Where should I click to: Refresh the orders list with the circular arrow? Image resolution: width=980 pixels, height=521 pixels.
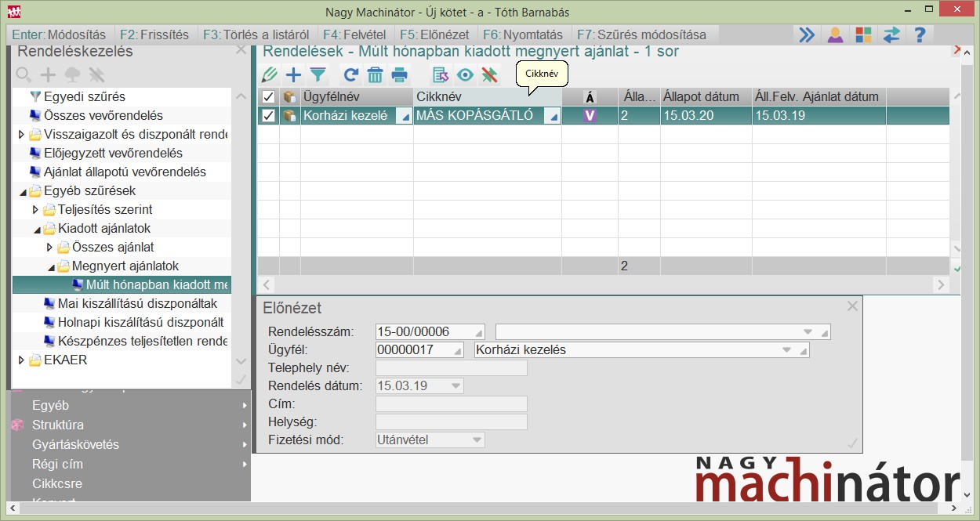351,75
